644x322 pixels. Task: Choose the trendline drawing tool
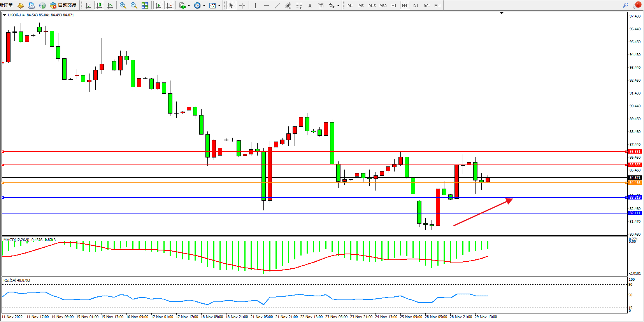coord(277,5)
